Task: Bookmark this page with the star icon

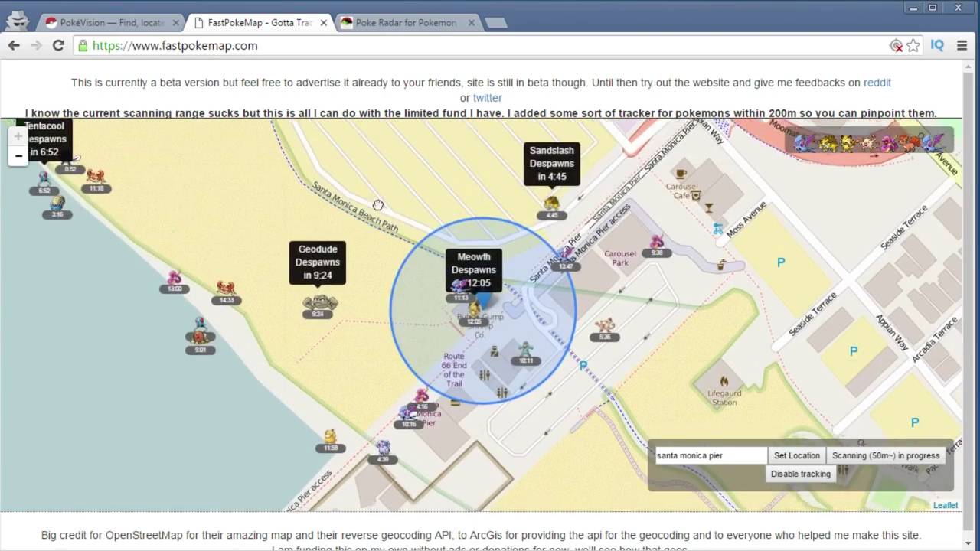Action: tap(913, 46)
